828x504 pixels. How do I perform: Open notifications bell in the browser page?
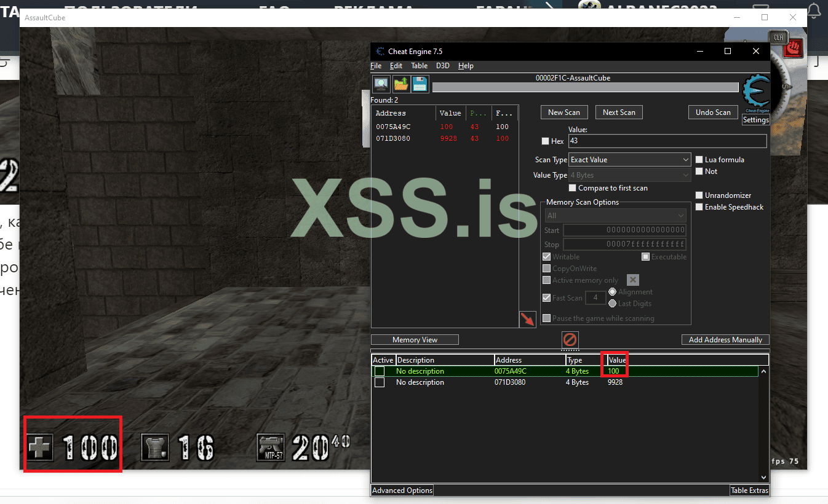814,10
